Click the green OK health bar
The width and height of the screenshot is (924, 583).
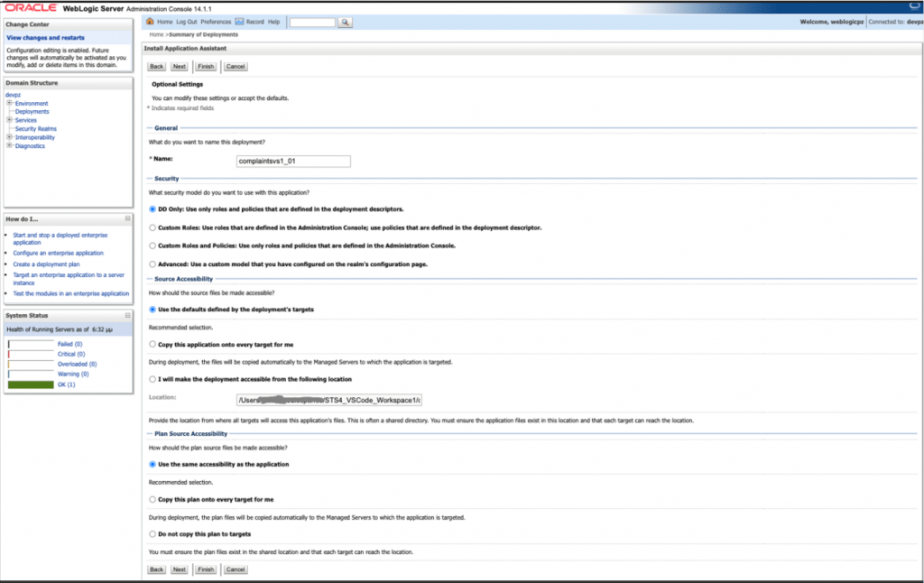(x=31, y=384)
